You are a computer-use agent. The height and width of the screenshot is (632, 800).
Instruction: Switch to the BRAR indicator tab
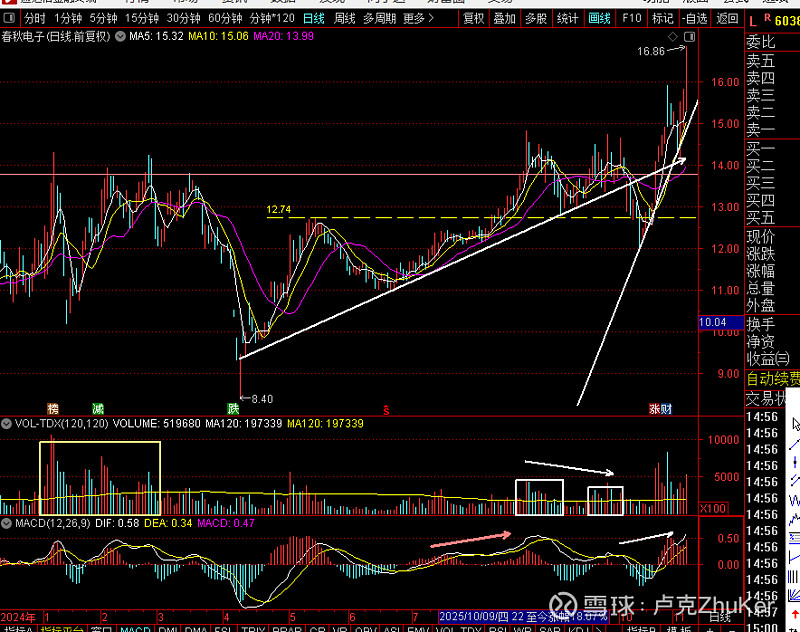pos(287,628)
